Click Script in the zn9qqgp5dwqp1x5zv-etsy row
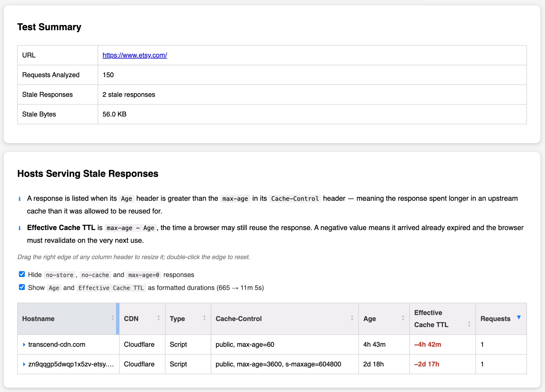 [x=178, y=364]
